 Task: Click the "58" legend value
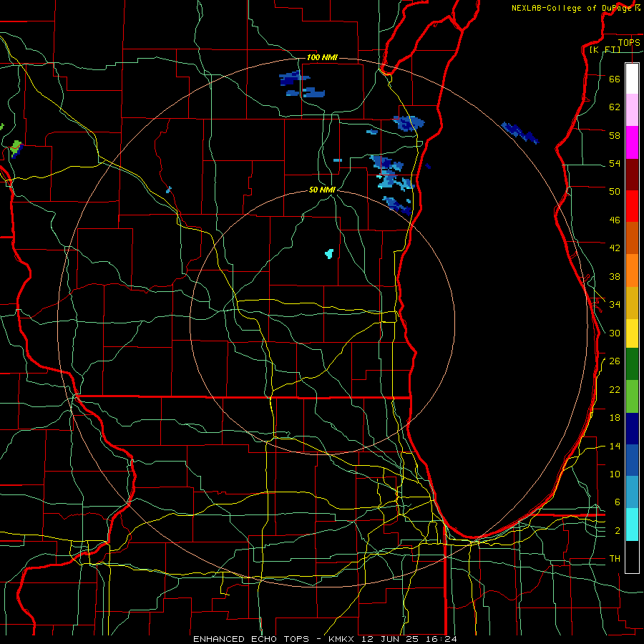pos(615,135)
